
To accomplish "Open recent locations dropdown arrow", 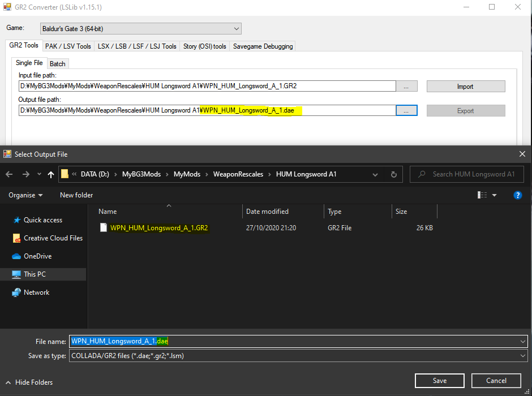I will click(39, 174).
